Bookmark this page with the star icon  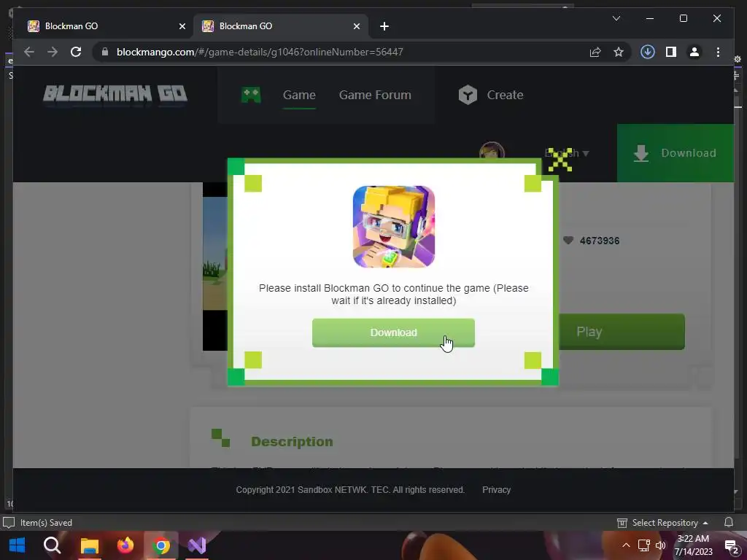(x=619, y=52)
